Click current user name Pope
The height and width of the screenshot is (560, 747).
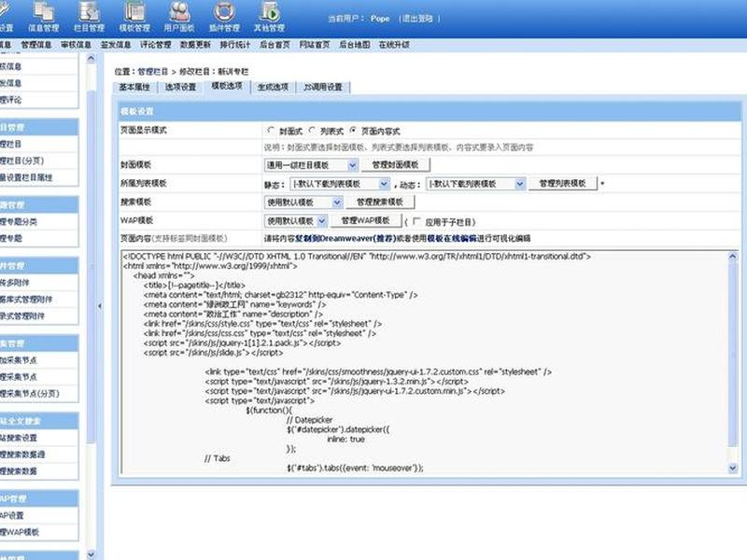380,19
